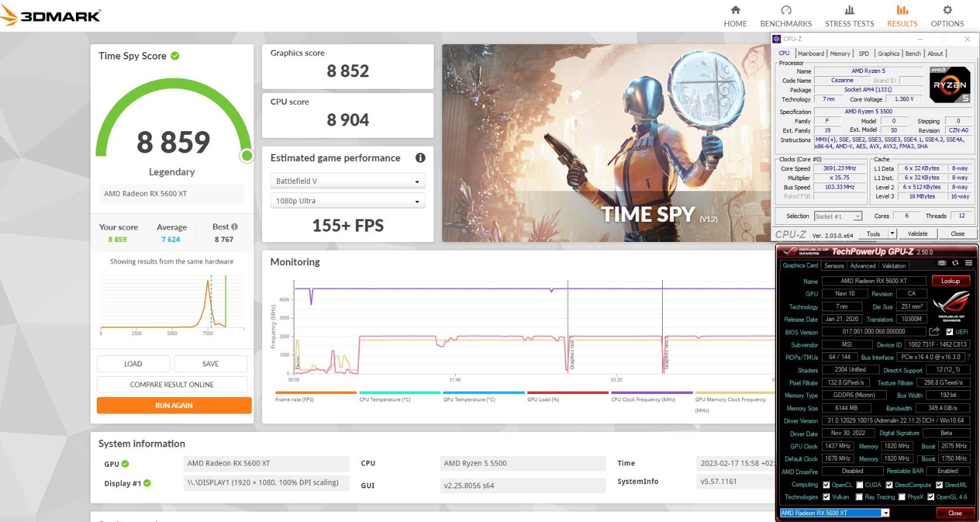Click the GPU name field in GPU-Z
Viewport: 980px width, 522px height.
coord(873,281)
